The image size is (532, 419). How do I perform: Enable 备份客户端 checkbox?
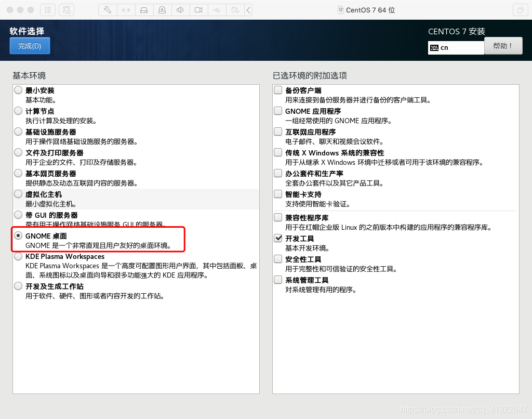click(278, 90)
